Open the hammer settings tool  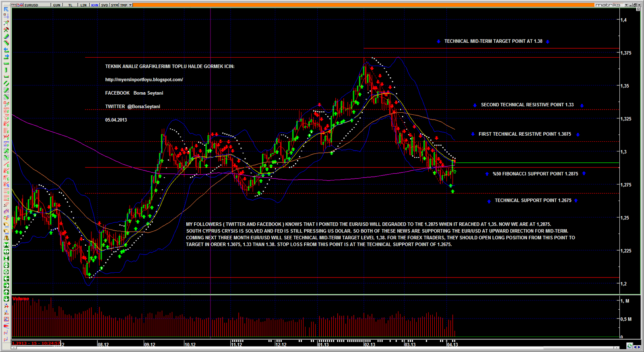tap(6, 30)
